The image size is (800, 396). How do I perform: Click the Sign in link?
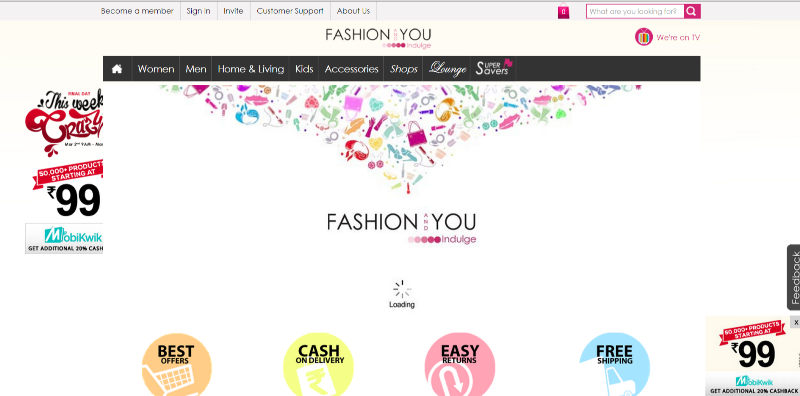[x=198, y=11]
